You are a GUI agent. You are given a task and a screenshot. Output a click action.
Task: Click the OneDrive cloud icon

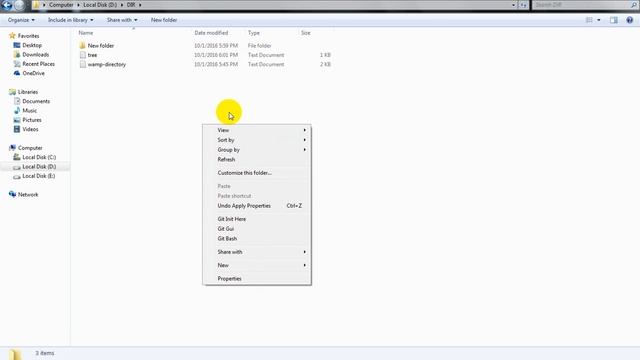click(x=17, y=73)
